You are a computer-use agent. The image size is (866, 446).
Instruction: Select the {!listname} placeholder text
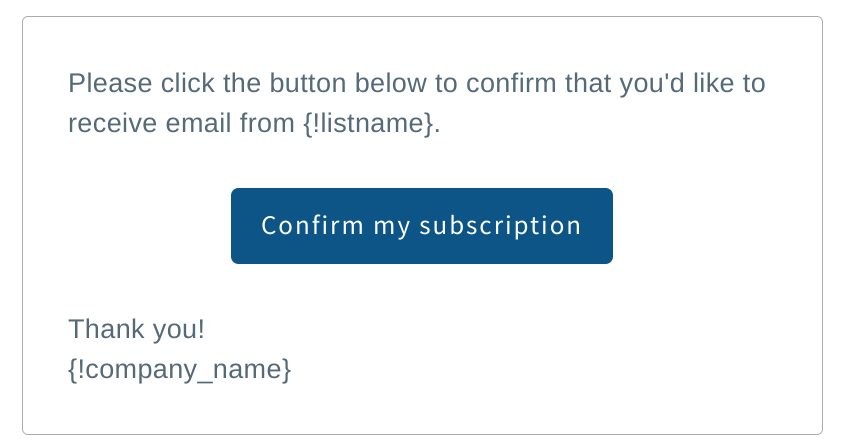pyautogui.click(x=368, y=123)
